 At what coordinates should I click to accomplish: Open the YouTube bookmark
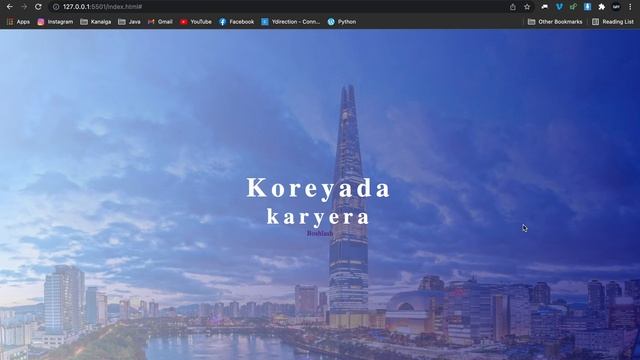click(x=196, y=22)
